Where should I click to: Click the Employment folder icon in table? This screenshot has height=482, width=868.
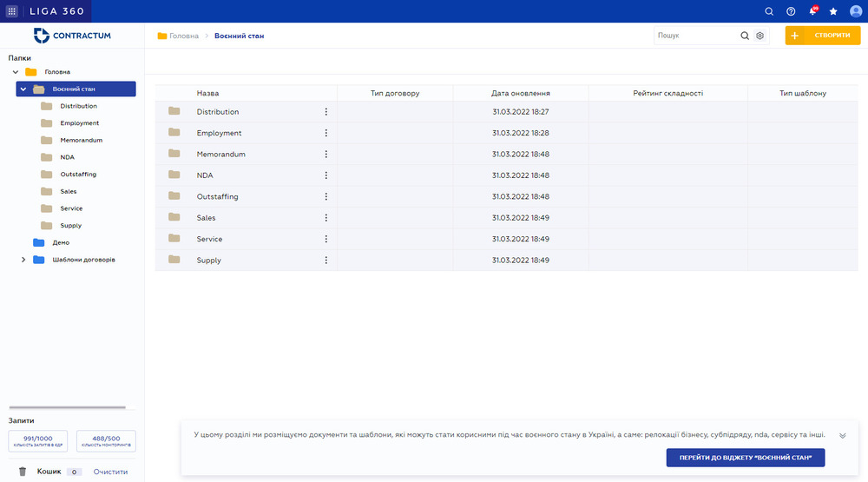click(174, 132)
